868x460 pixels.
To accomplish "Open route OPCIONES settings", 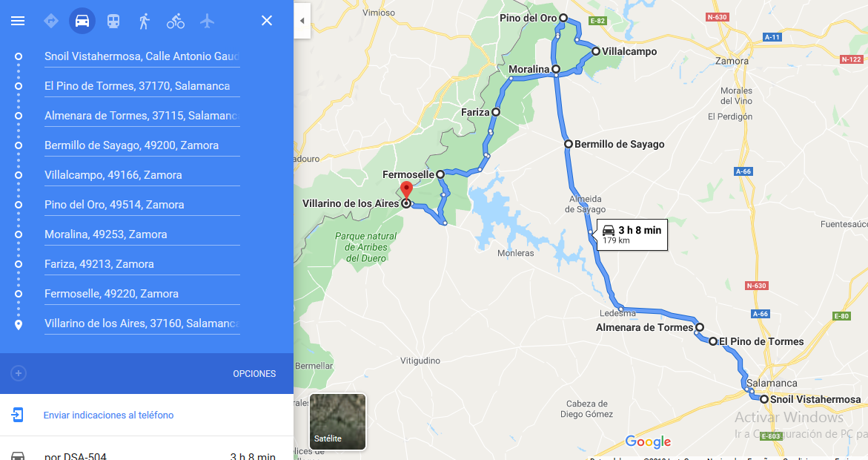I will point(254,373).
